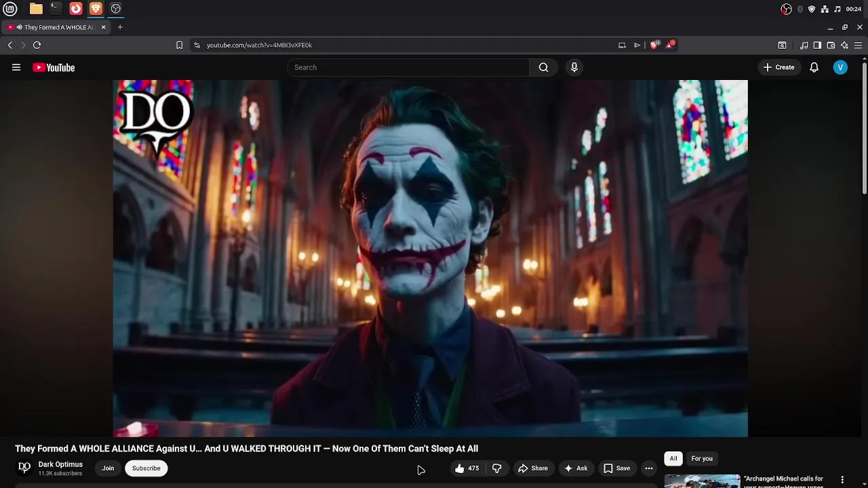Open the Create menu

coord(778,67)
